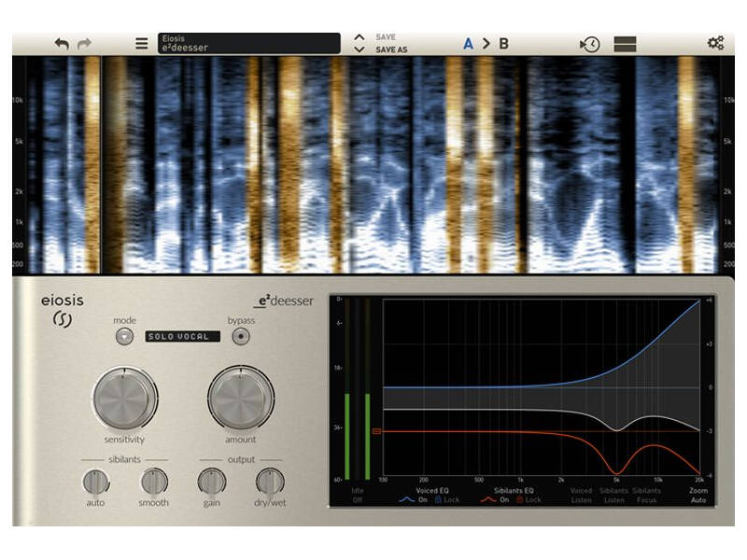Turn off Voiced EQ
The width and height of the screenshot is (747, 560).
(422, 499)
